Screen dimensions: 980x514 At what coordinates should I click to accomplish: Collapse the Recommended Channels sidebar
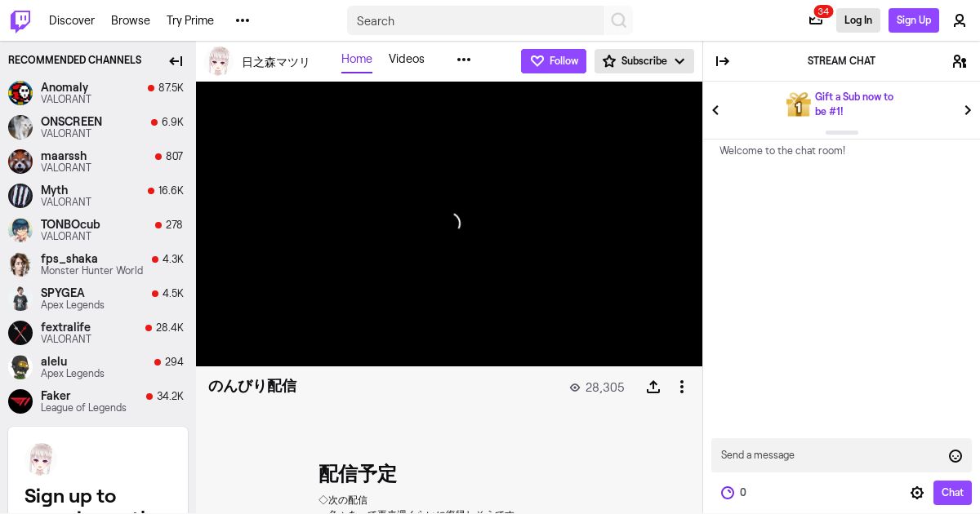point(176,61)
